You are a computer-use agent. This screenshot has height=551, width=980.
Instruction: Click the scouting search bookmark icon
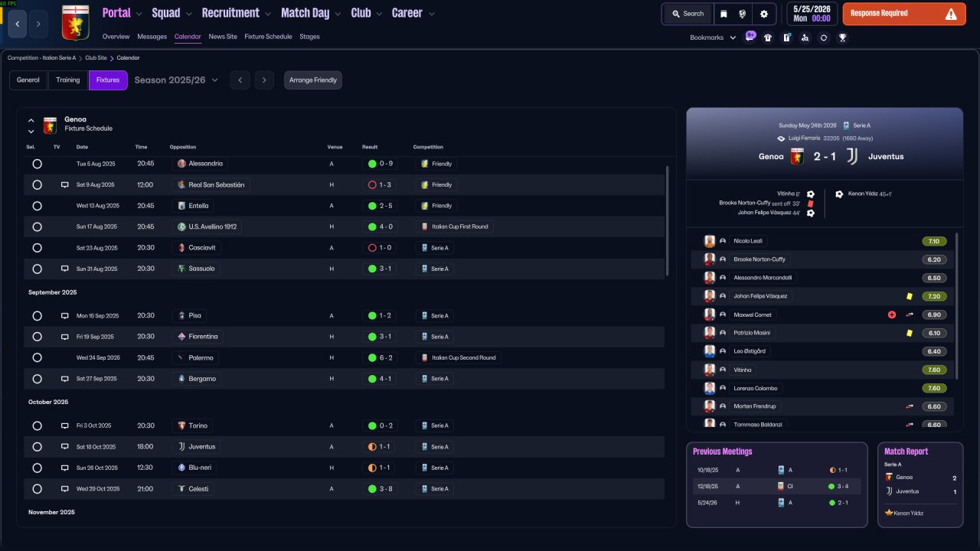pyautogui.click(x=805, y=37)
